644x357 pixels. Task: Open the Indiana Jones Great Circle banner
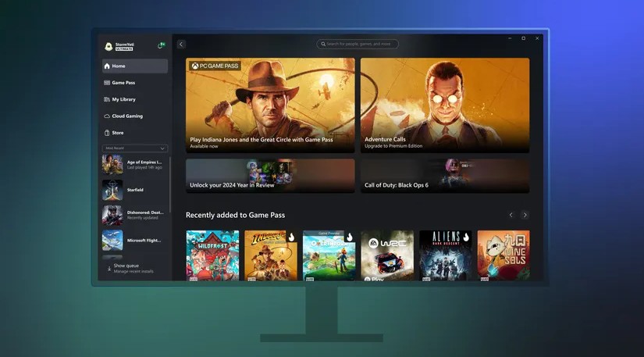click(x=270, y=105)
